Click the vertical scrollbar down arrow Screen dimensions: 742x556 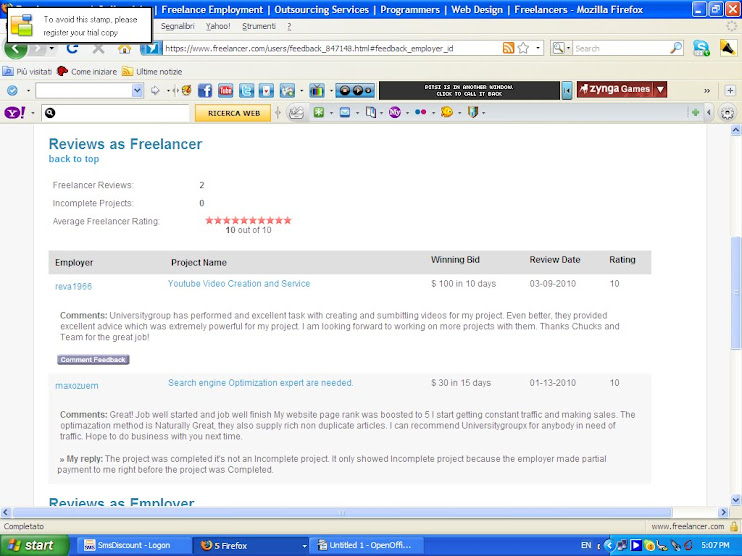(x=735, y=500)
